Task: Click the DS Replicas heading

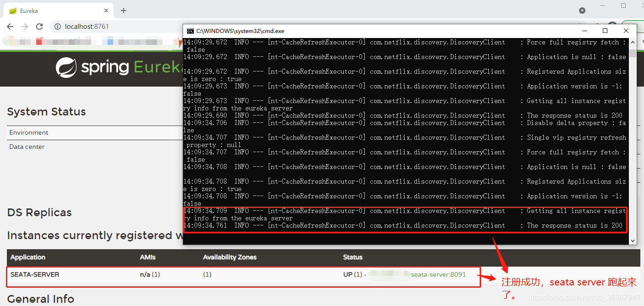Action: coord(39,213)
